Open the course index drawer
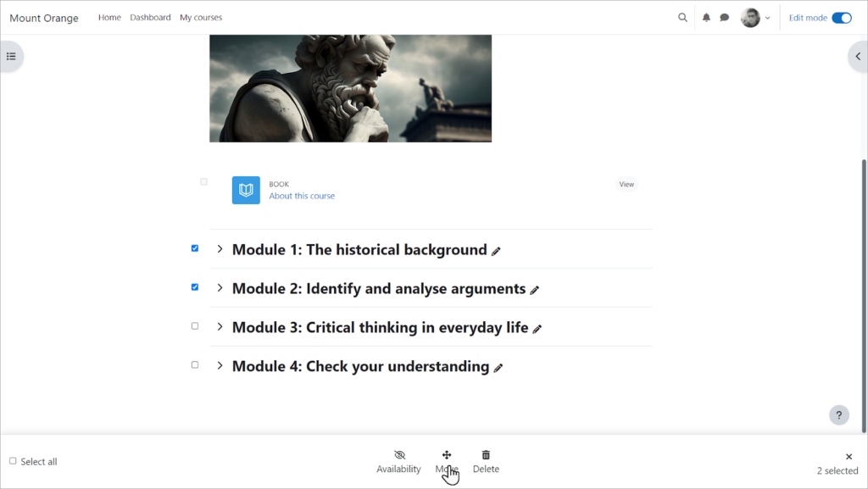868x489 pixels. (11, 57)
